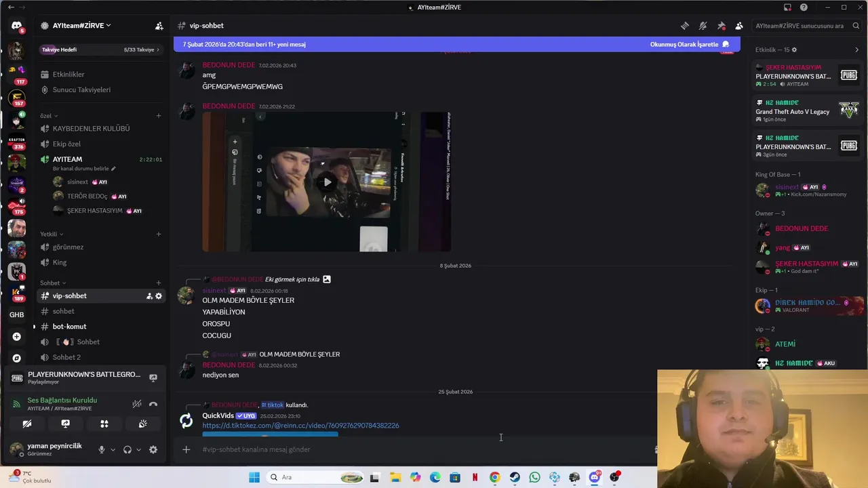Screen dimensions: 868x488
Task: Disconnect from voice hang-up icon
Action: (x=153, y=404)
